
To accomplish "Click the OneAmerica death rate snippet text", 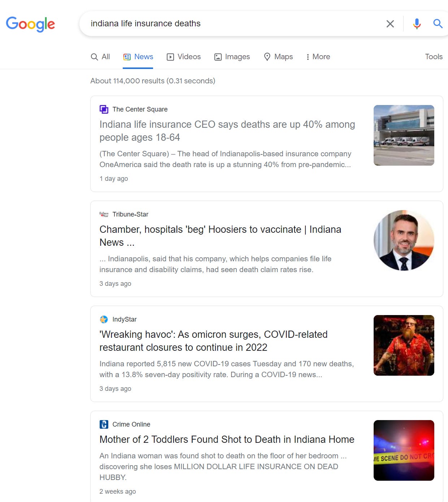I will point(225,159).
